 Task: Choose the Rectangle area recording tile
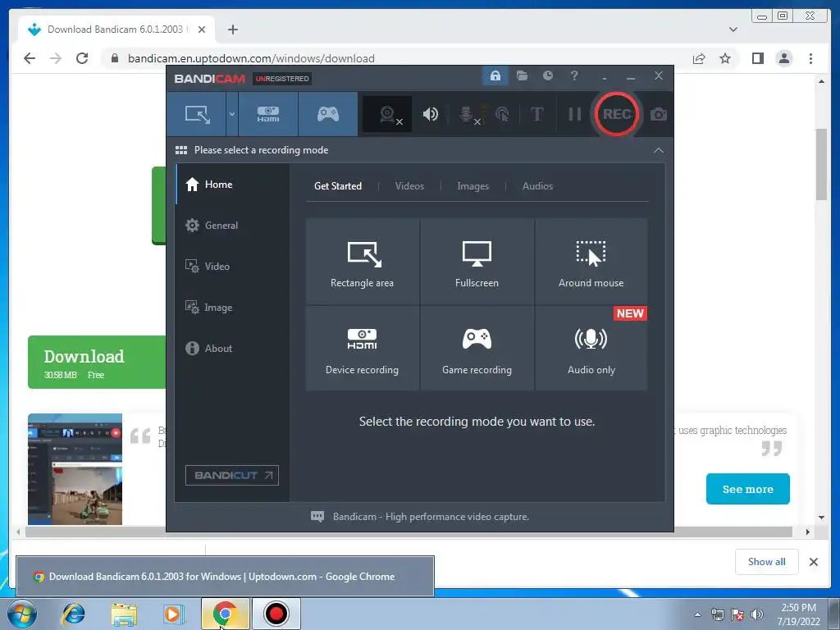pos(362,262)
